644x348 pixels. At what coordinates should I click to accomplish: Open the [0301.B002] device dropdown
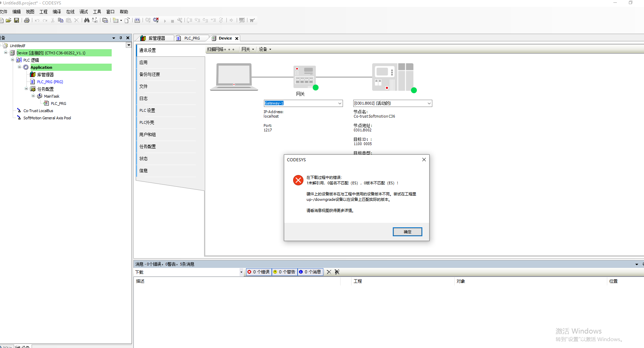429,103
